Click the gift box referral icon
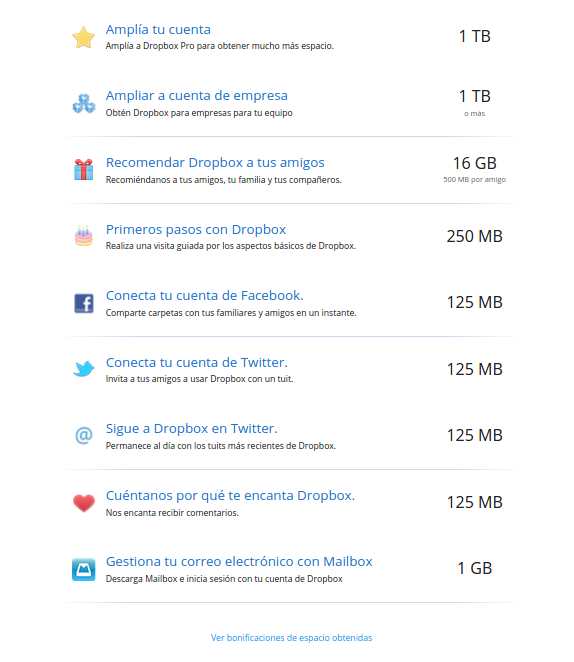 [x=84, y=169]
